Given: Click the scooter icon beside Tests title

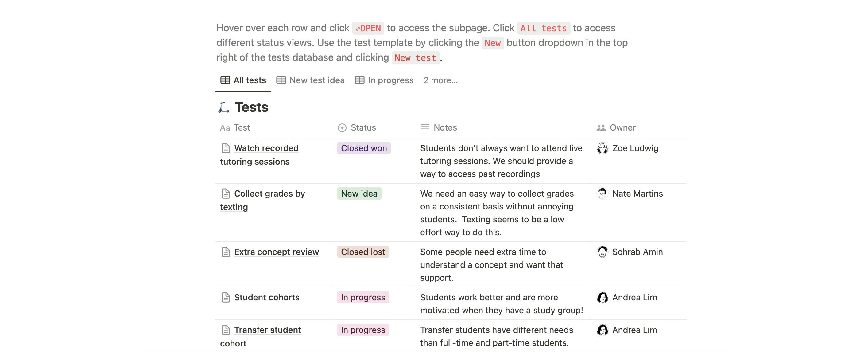Looking at the screenshot, I should tap(223, 107).
